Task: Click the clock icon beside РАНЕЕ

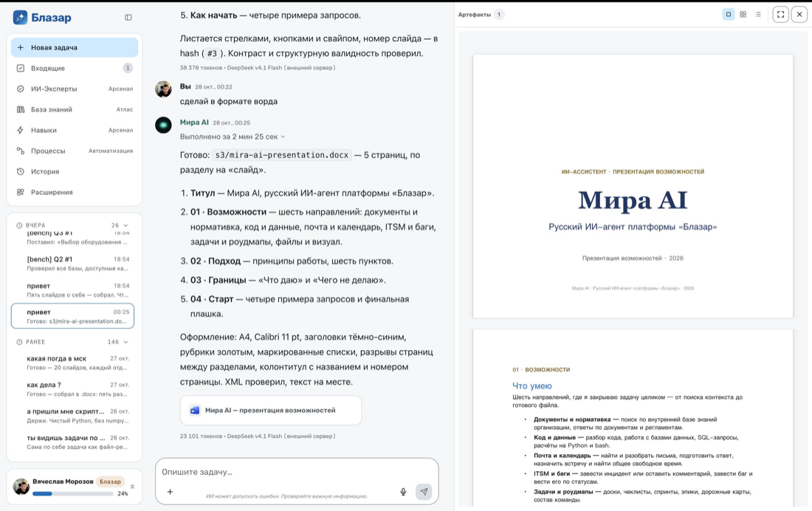Action: coord(19,342)
